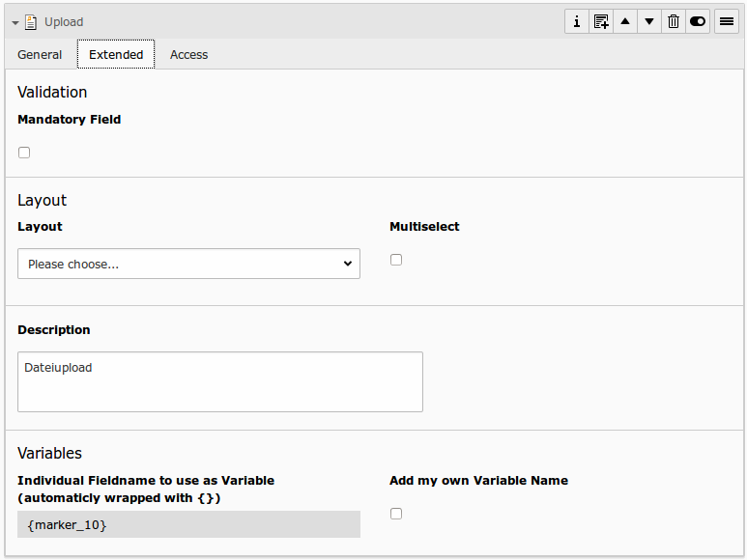Open the Layout dropdown
747x560 pixels.
pyautogui.click(x=188, y=264)
